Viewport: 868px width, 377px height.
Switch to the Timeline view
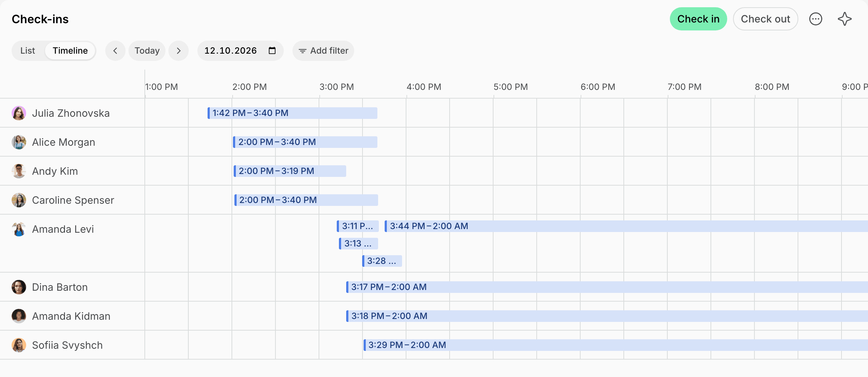click(70, 51)
